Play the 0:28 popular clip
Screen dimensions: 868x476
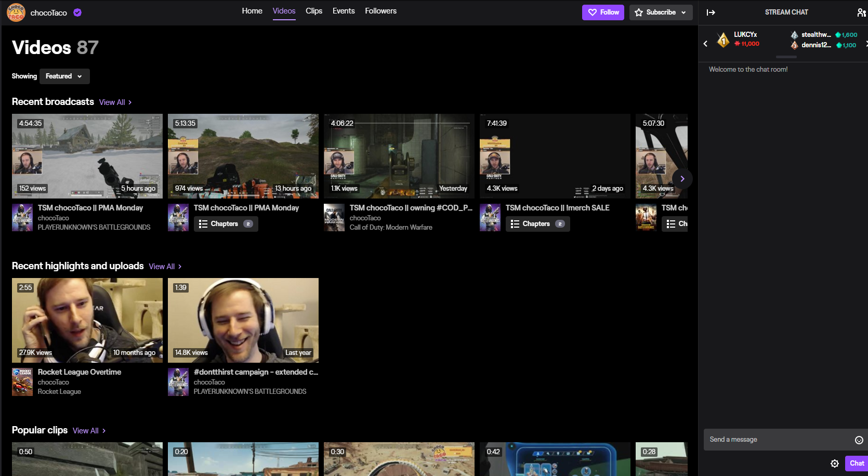click(662, 459)
